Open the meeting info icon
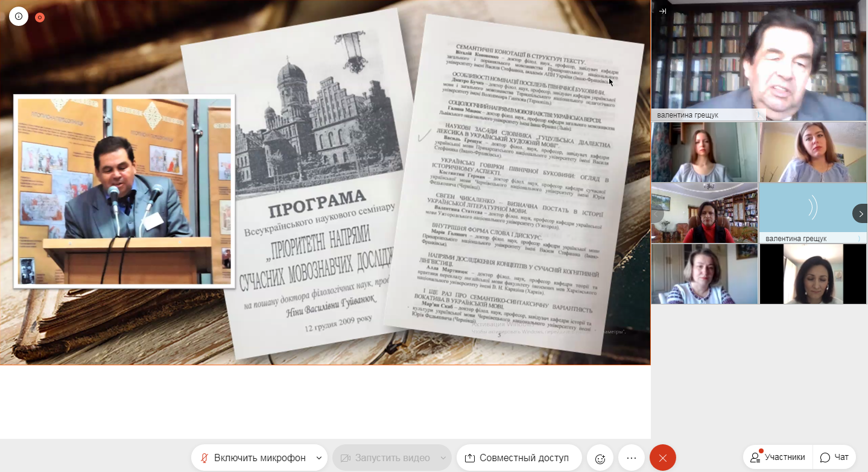Image resolution: width=868 pixels, height=472 pixels. click(x=19, y=17)
